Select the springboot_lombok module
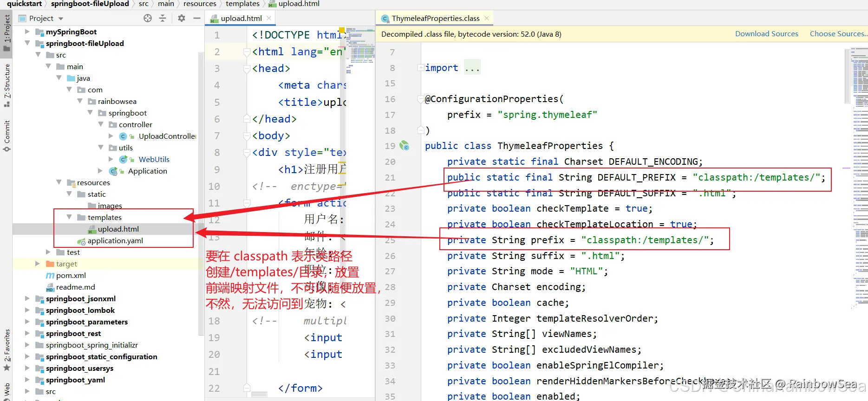This screenshot has width=868, height=401. (x=80, y=310)
